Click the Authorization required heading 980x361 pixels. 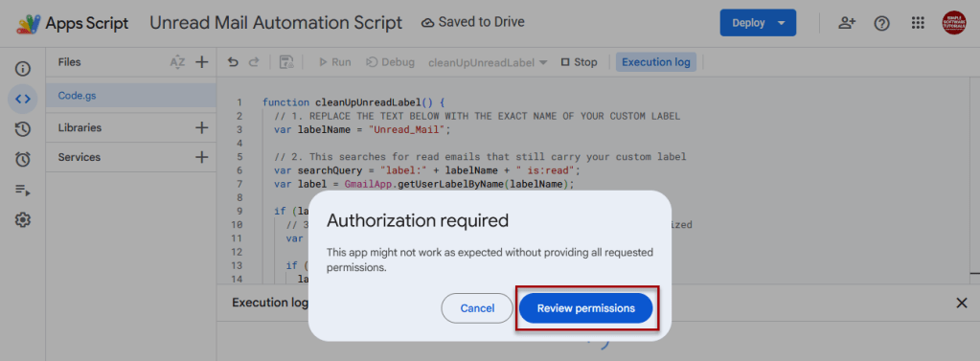pyautogui.click(x=418, y=220)
